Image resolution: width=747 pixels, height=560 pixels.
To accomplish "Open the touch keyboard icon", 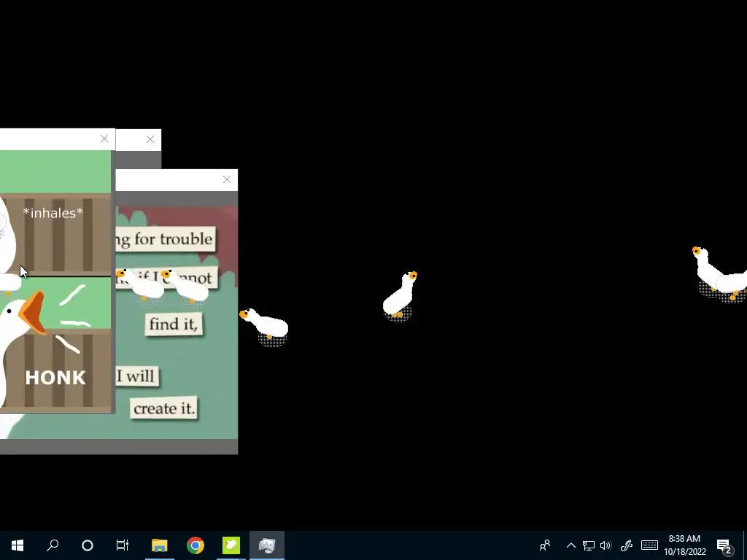I will click(649, 545).
